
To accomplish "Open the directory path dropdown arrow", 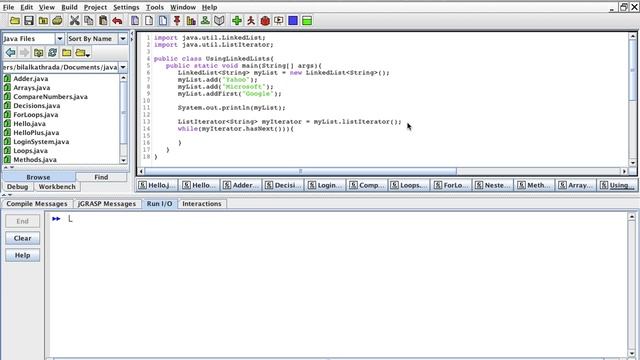I will [x=123, y=67].
